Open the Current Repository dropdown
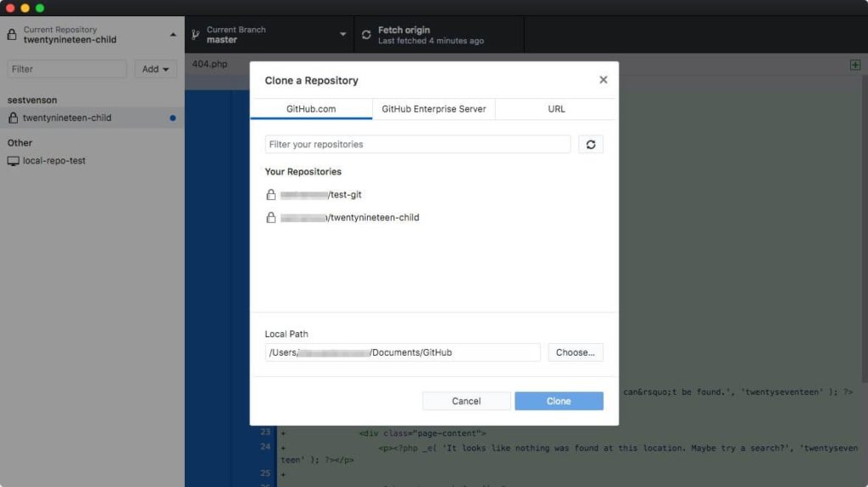Viewport: 868px width, 487px height. [92, 35]
